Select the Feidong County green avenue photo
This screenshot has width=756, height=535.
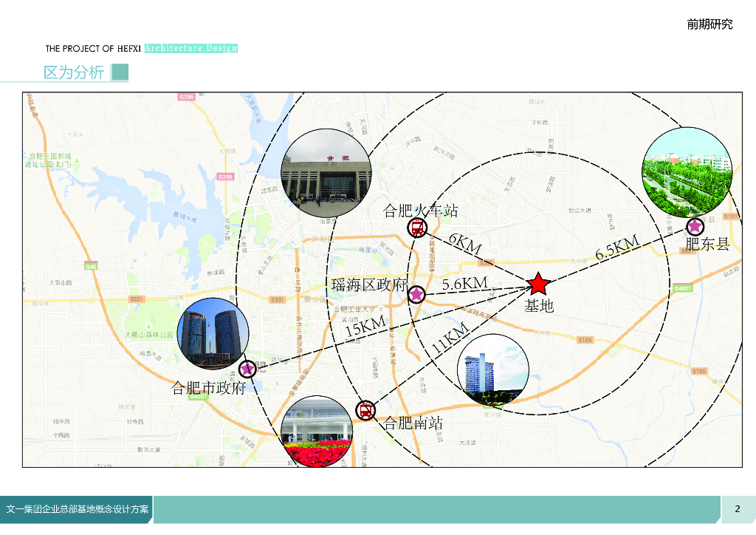(687, 172)
